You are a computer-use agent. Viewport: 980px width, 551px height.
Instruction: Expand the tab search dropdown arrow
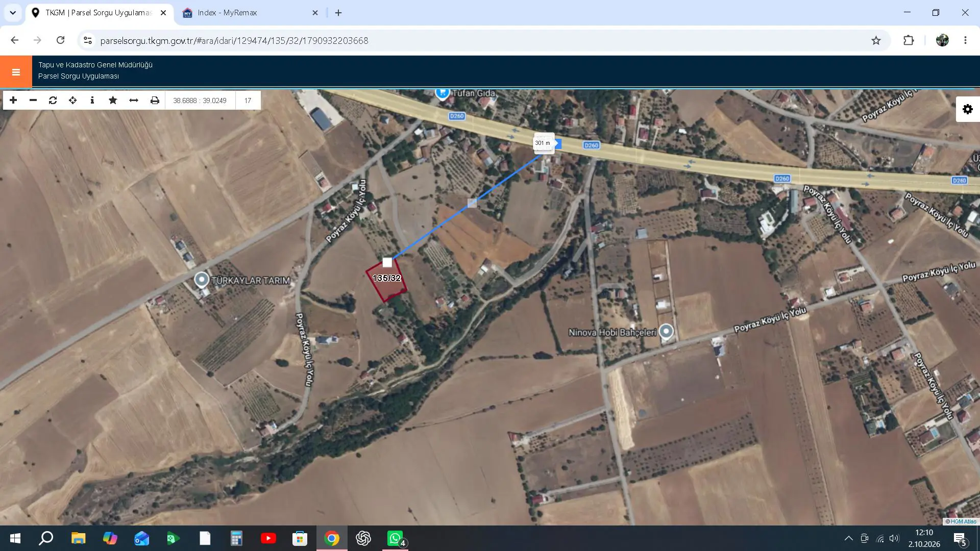[13, 13]
